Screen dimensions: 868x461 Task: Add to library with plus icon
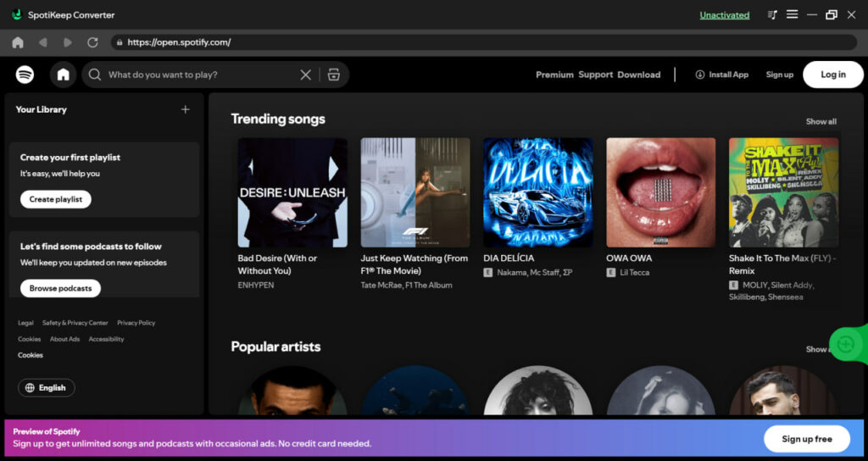(x=186, y=109)
